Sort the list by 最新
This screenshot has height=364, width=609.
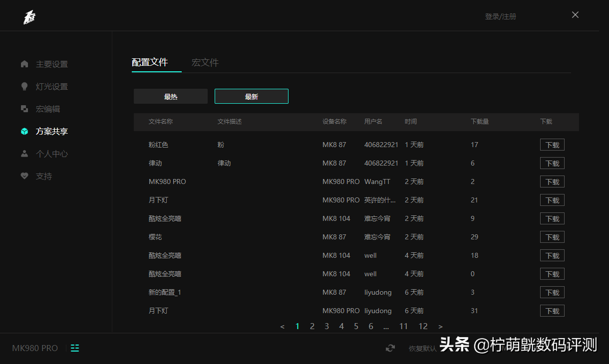click(252, 97)
